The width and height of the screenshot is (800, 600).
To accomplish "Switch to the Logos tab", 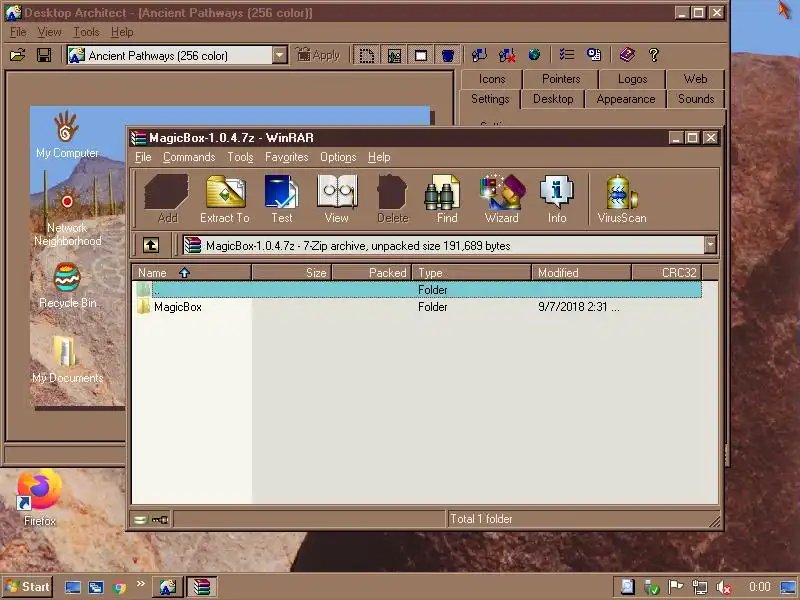I will 632,79.
